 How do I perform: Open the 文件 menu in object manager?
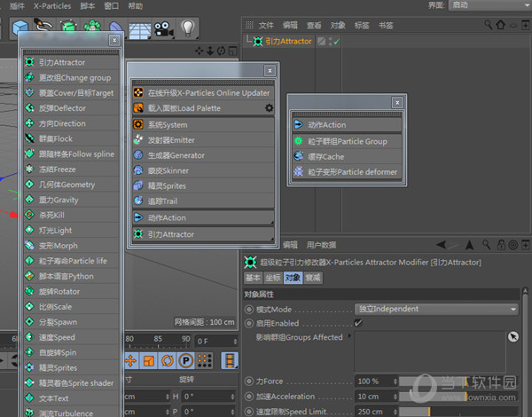click(266, 26)
